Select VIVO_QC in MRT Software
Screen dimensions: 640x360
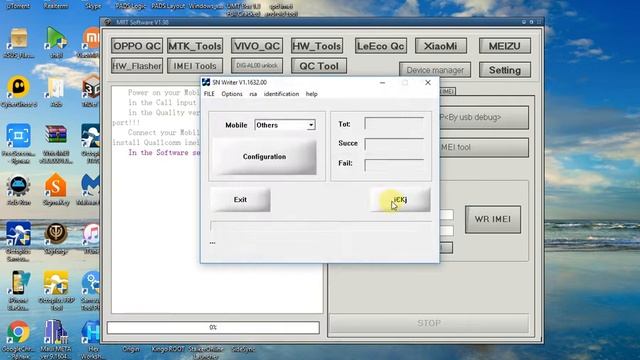point(257,46)
